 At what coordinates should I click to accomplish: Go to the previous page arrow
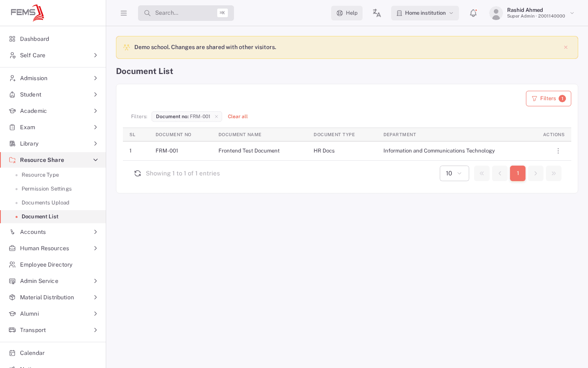pyautogui.click(x=500, y=173)
